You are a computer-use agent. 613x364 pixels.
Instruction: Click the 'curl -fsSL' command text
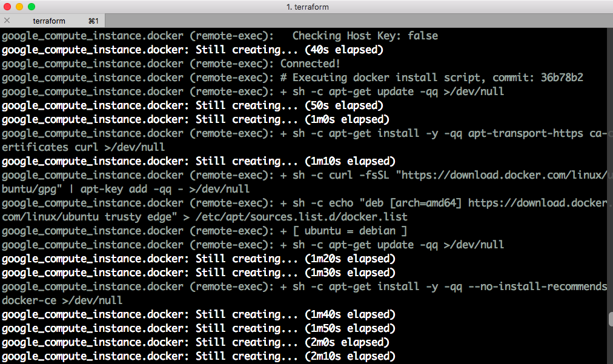coord(359,175)
